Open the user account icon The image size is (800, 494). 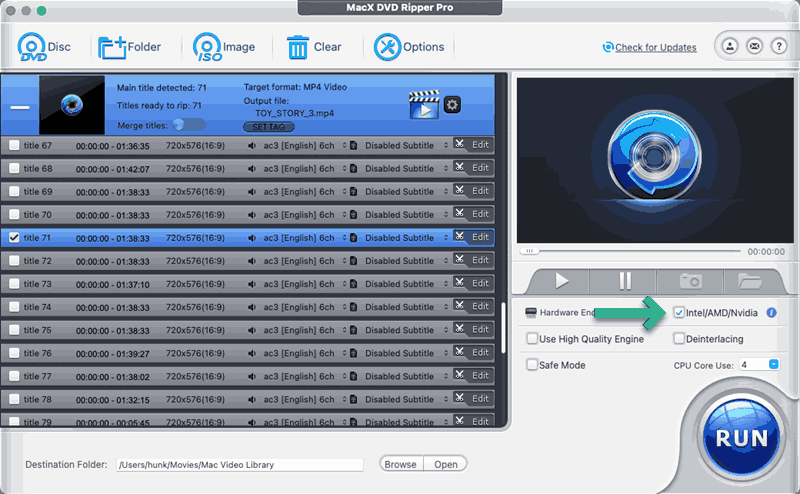(730, 46)
